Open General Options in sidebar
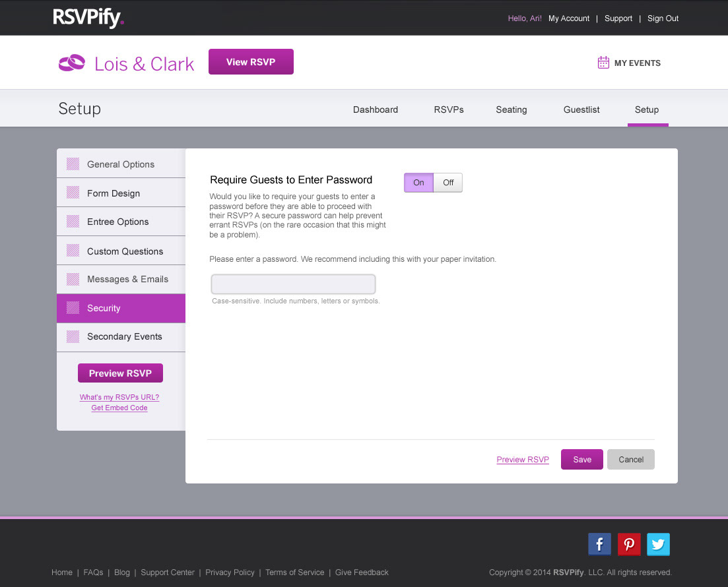Image resolution: width=728 pixels, height=587 pixels. [x=121, y=164]
